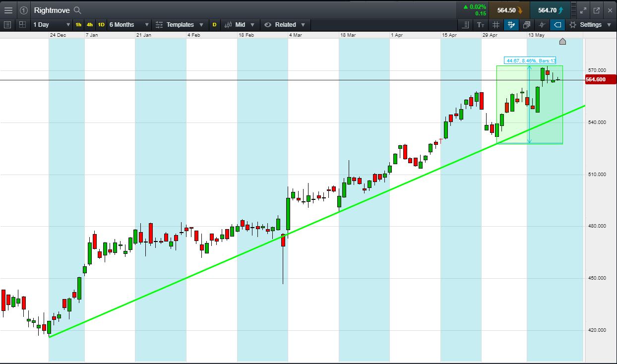
Task: Open the 1 Day interval dropdown
Action: (52, 24)
